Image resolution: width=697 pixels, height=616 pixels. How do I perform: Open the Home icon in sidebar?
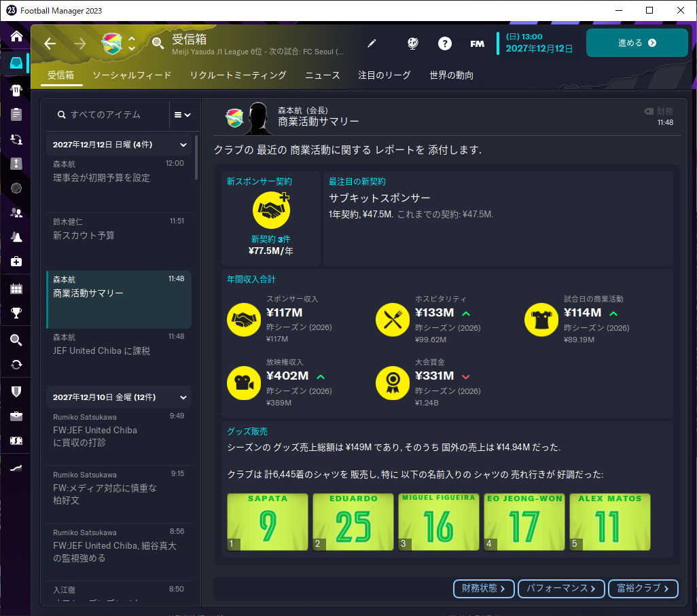coord(16,36)
